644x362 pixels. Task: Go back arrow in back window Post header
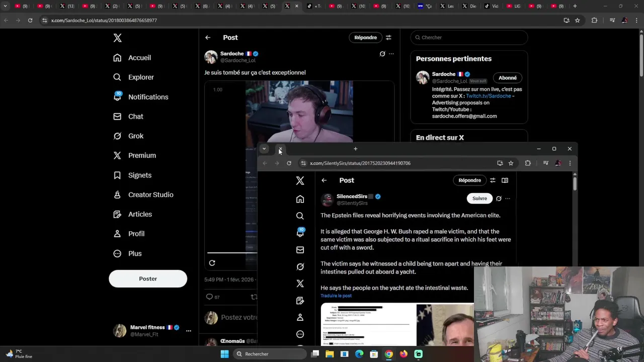(x=208, y=38)
